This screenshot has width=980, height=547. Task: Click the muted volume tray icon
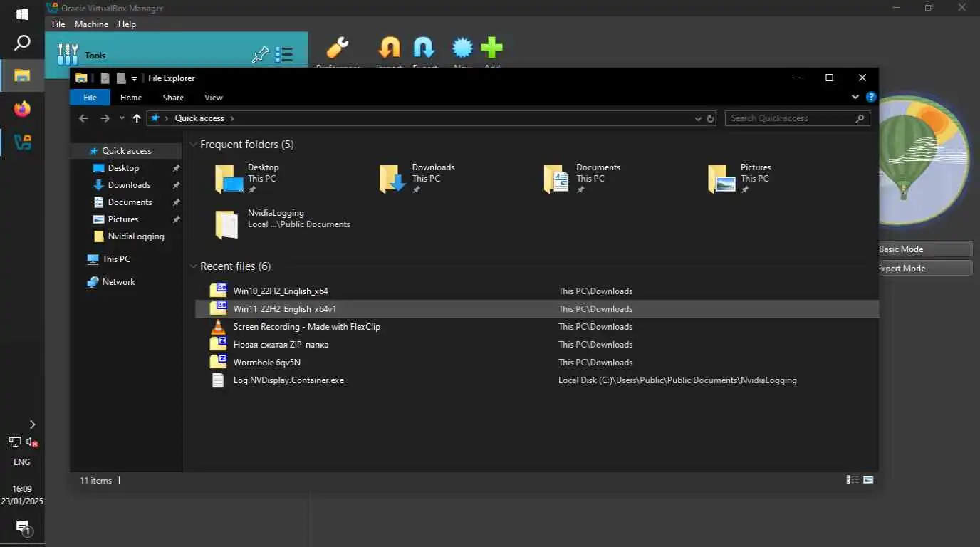(x=32, y=442)
